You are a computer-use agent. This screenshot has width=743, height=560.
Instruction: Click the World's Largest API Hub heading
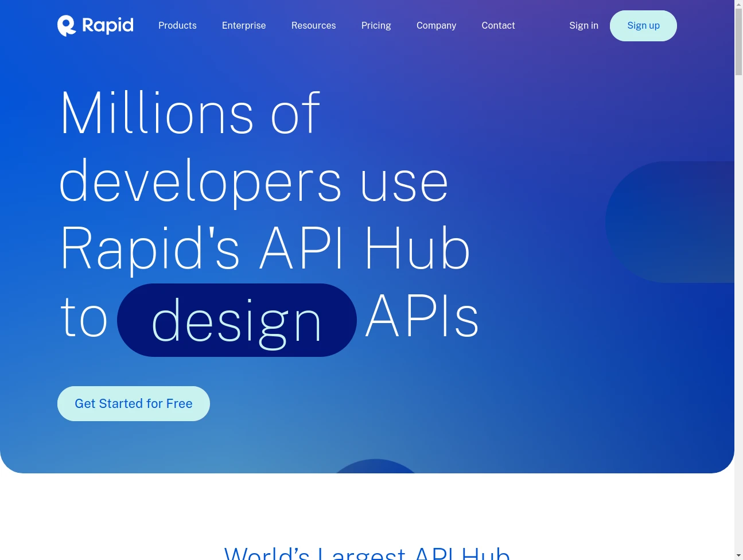pos(367,553)
